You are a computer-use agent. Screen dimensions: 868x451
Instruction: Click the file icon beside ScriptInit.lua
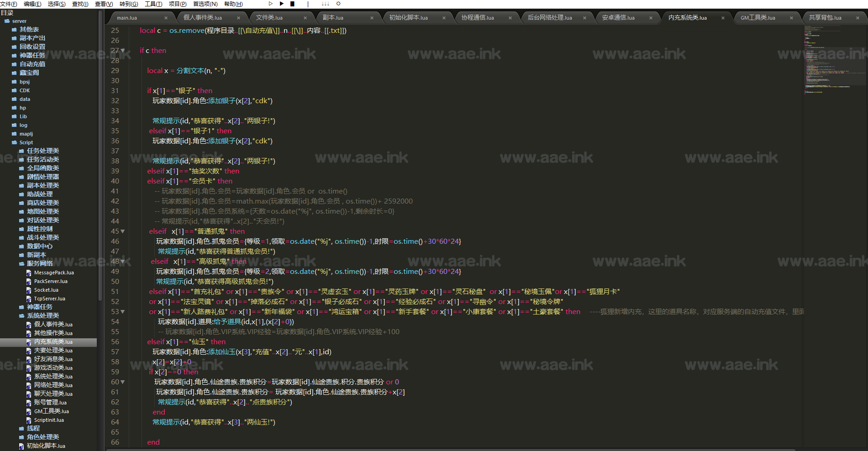[29, 420]
